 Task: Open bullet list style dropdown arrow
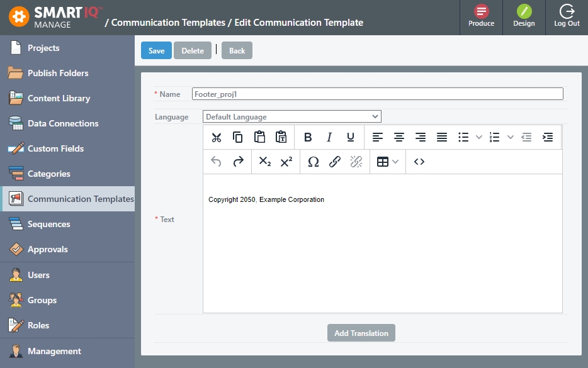coord(479,138)
